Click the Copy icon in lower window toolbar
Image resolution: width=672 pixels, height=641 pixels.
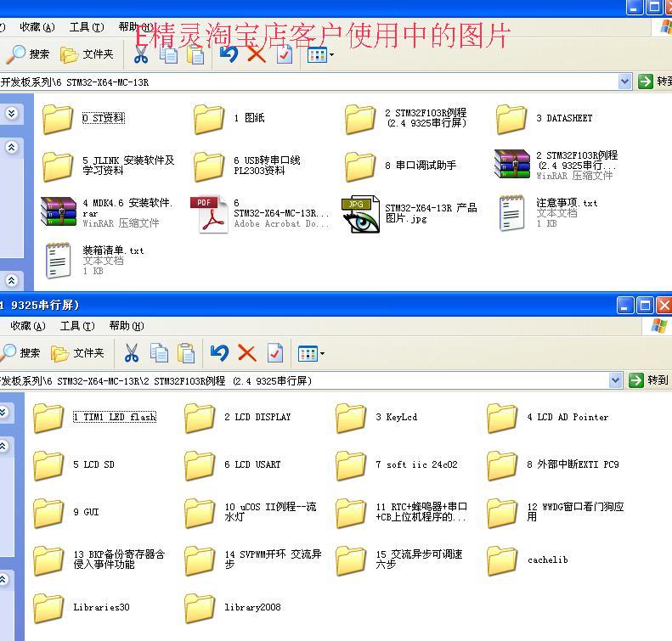[159, 353]
